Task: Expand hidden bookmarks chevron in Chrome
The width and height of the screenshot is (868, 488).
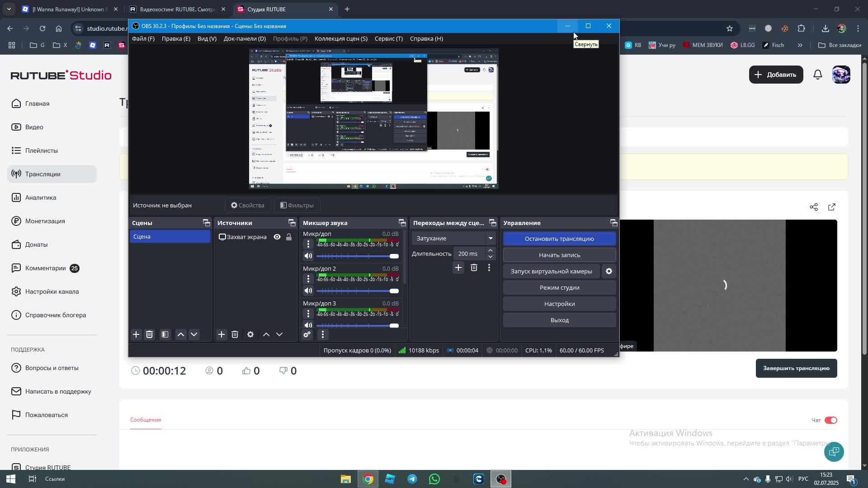Action: click(x=800, y=45)
